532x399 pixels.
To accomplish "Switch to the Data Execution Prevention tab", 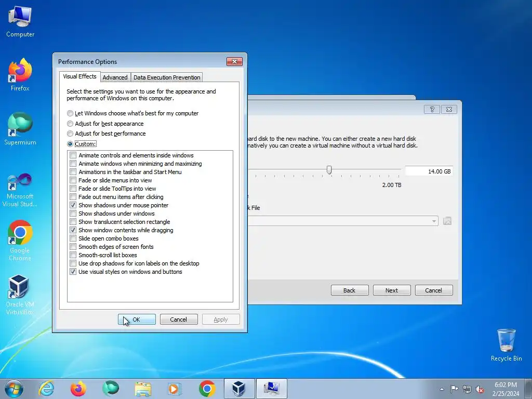I will (x=167, y=77).
